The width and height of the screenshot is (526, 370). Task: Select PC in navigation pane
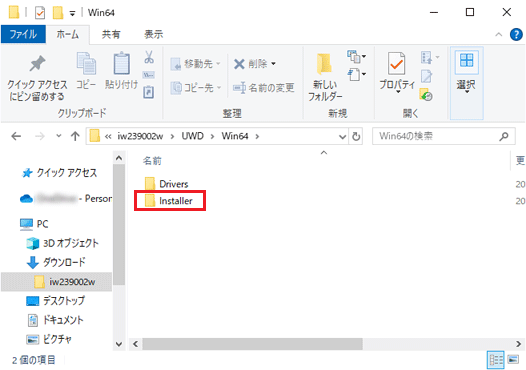[34, 224]
